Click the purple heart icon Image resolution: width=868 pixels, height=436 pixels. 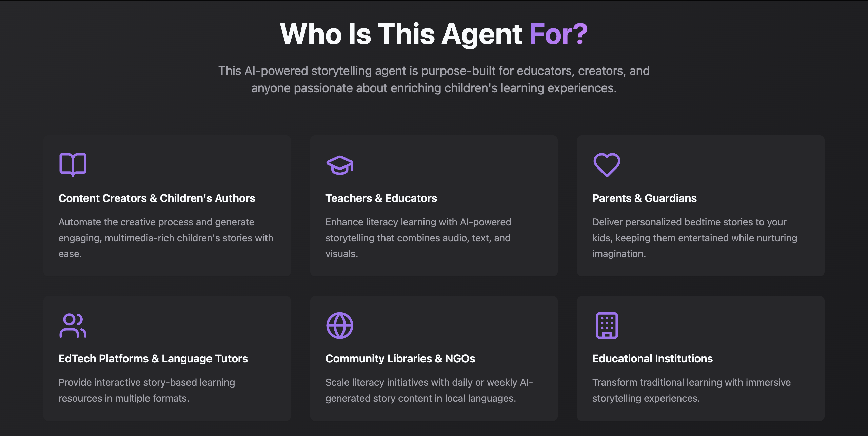(607, 165)
